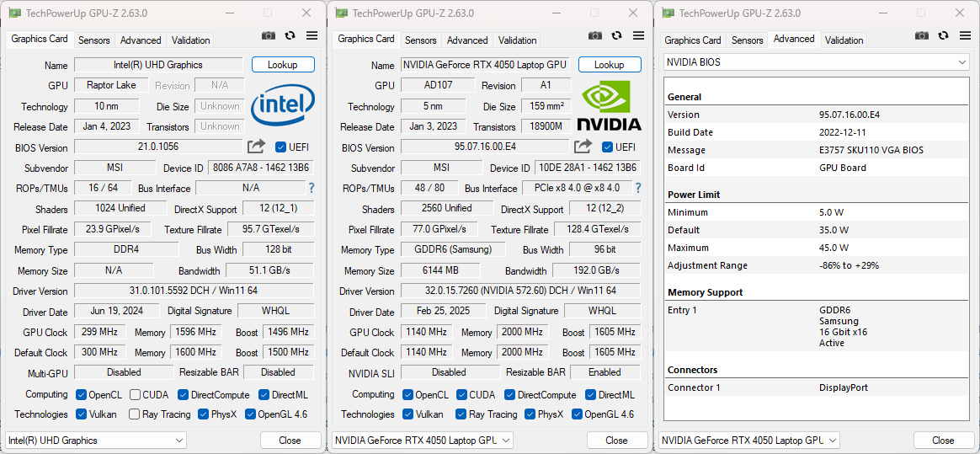Switch to Validation tab in Intel window
This screenshot has height=454, width=980.
coord(190,40)
